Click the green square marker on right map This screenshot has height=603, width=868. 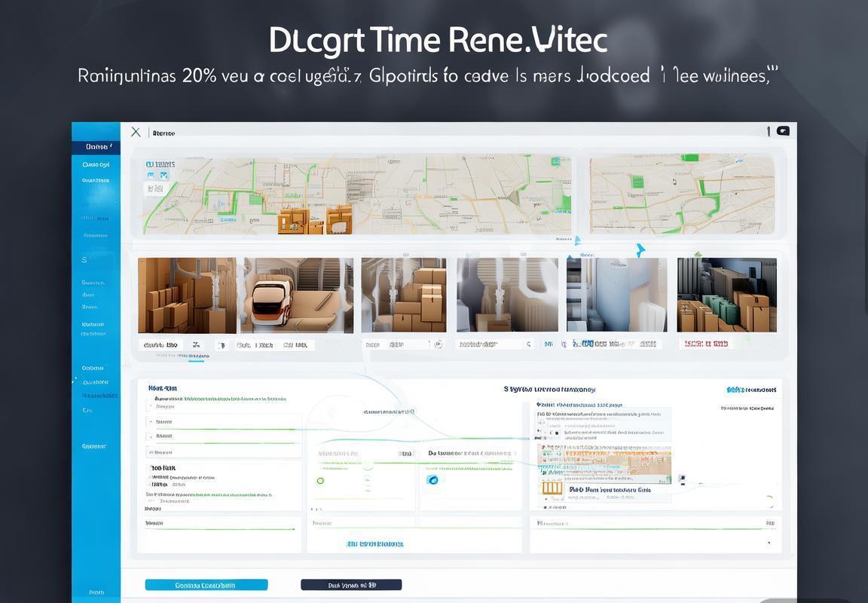(x=636, y=182)
